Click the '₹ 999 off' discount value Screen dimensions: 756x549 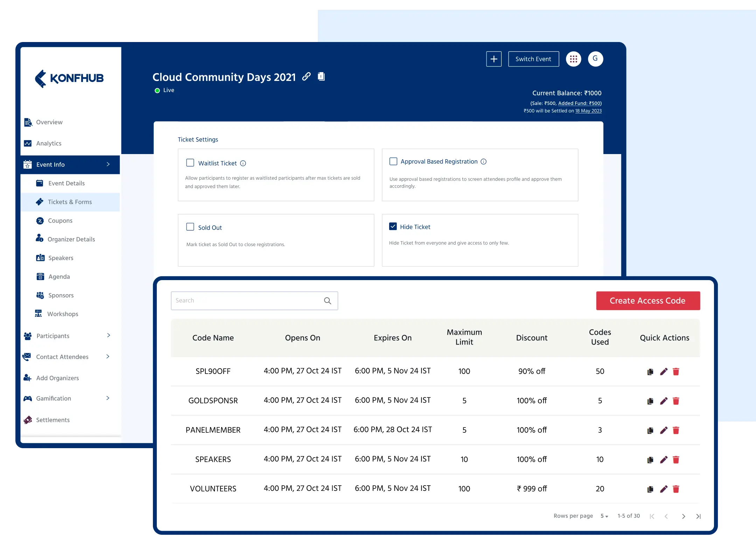[532, 489]
